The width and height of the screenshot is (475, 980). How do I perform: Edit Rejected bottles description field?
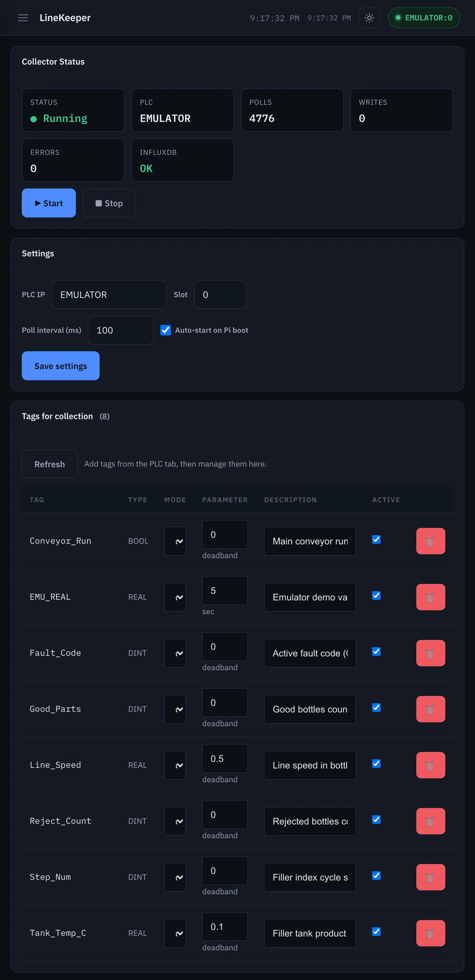click(x=310, y=821)
